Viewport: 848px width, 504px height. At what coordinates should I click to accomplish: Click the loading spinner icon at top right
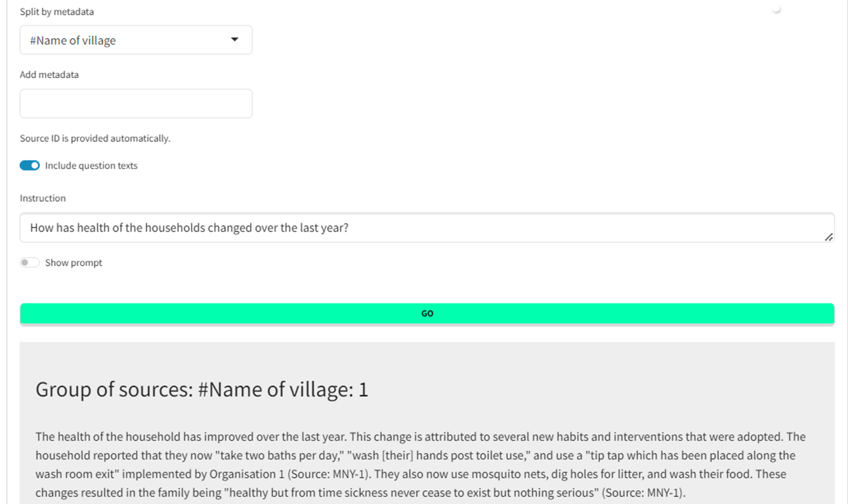776,9
